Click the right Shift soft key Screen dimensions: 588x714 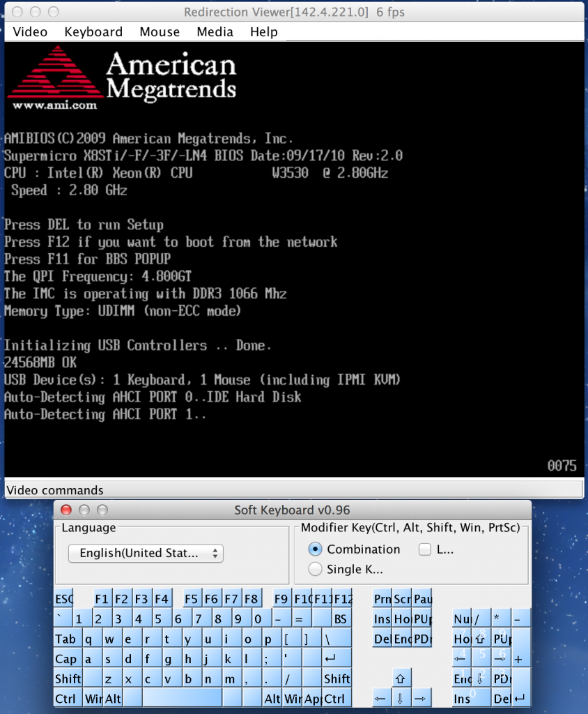[x=336, y=678]
